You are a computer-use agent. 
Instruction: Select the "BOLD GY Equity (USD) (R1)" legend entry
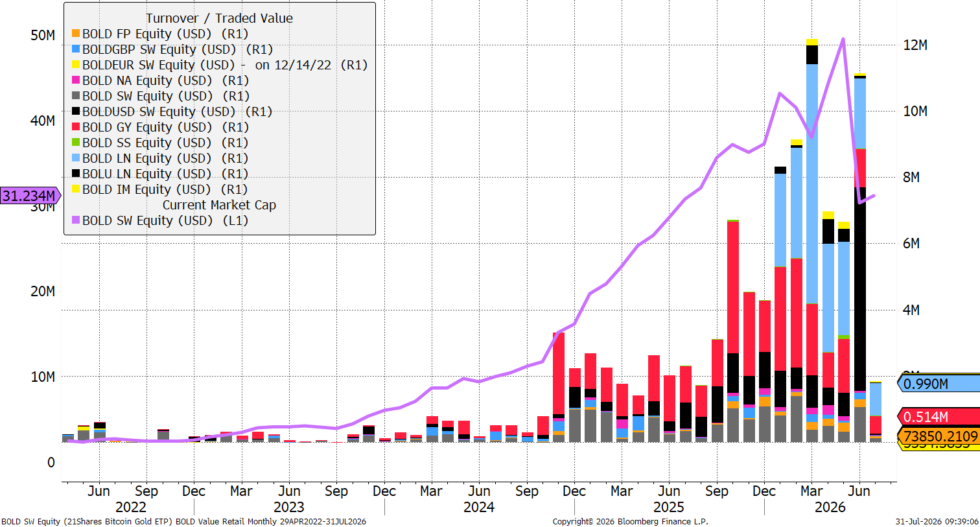(x=166, y=127)
